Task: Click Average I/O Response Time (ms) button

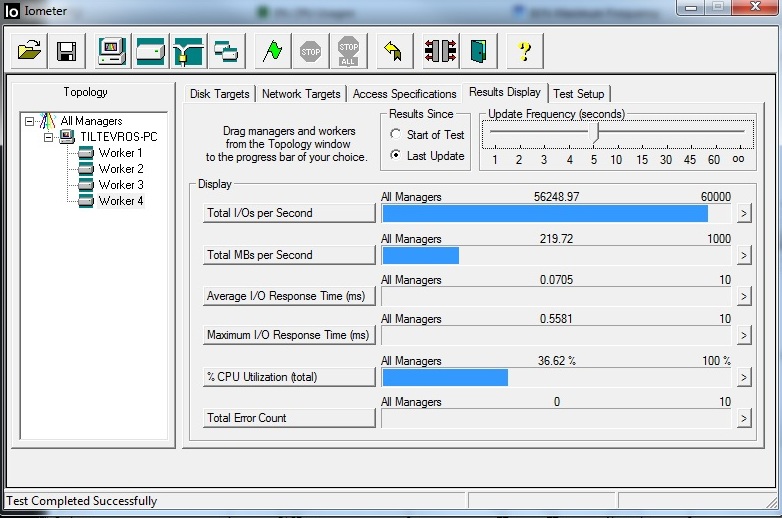Action: [289, 296]
